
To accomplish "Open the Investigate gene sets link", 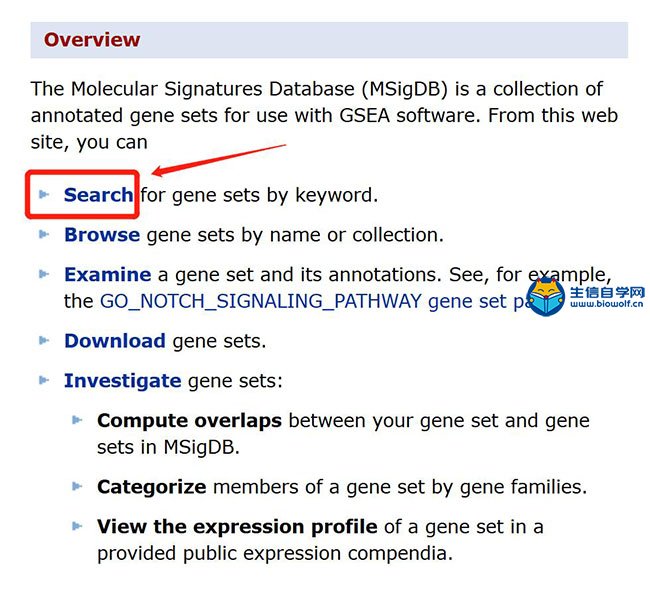I will tap(123, 381).
